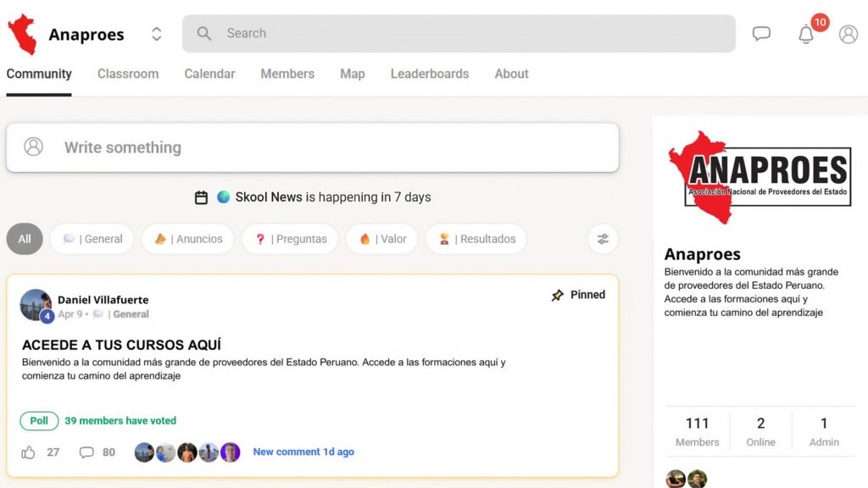Viewport: 868px width, 488px height.
Task: Open the notifications bell
Action: click(x=806, y=35)
